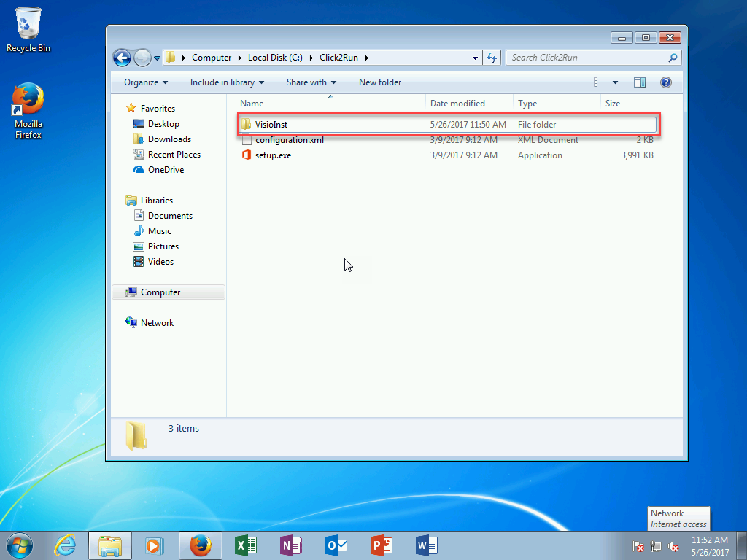This screenshot has width=747, height=560.
Task: Select Network in navigation pane
Action: point(157,323)
